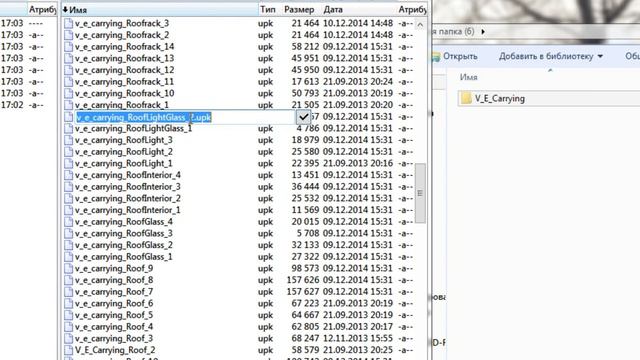Select file icon of v_e_carrying_RoofGlass_2
The image size is (640, 360).
(69, 245)
